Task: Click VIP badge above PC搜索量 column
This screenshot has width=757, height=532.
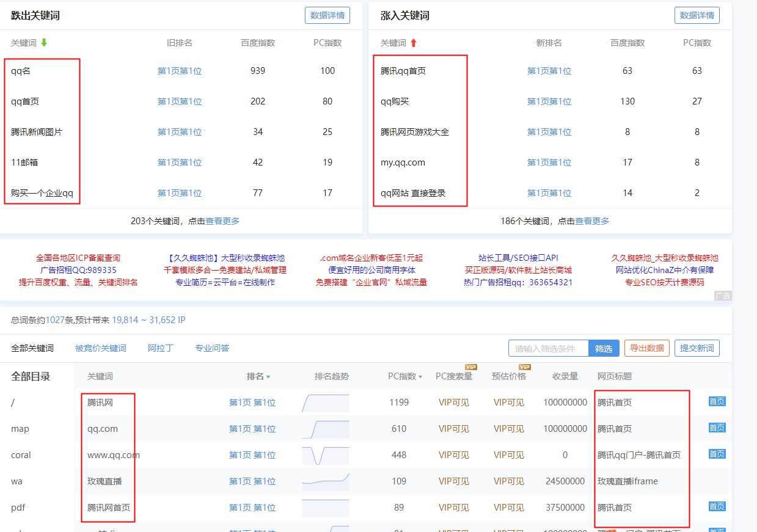Action: (471, 366)
